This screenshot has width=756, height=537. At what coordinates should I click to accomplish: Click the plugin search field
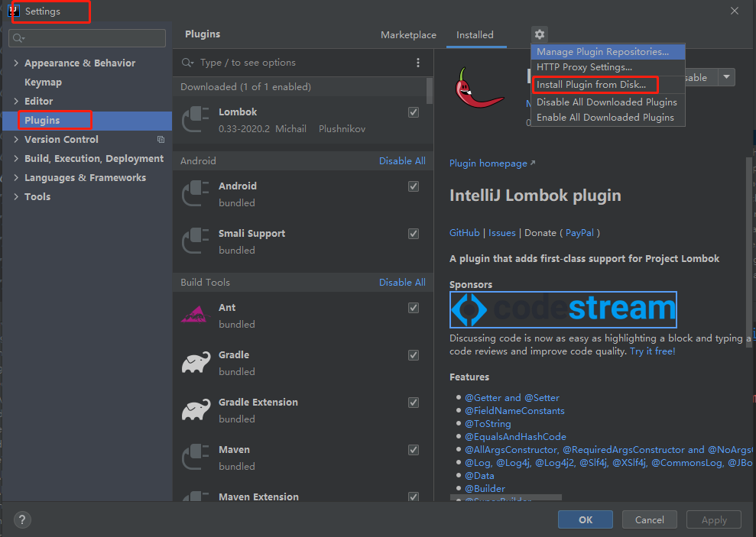click(303, 63)
